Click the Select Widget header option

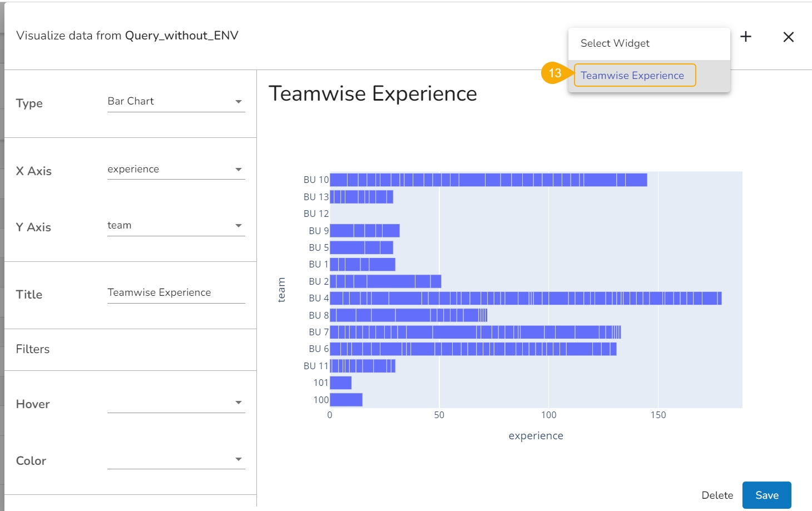[615, 43]
